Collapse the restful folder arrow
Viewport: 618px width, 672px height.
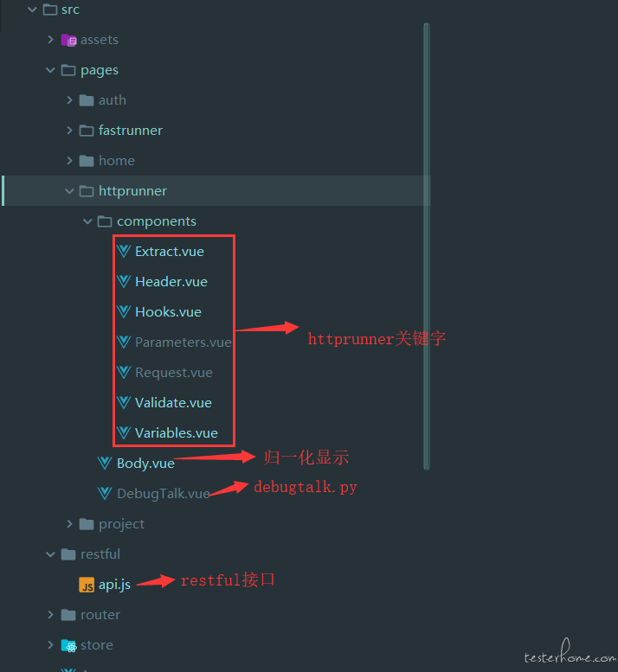(x=50, y=554)
